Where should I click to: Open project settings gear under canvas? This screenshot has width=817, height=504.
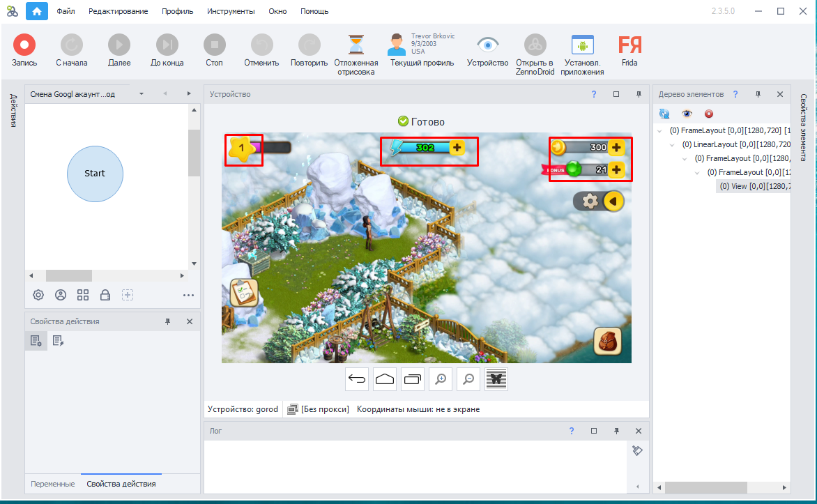point(38,295)
